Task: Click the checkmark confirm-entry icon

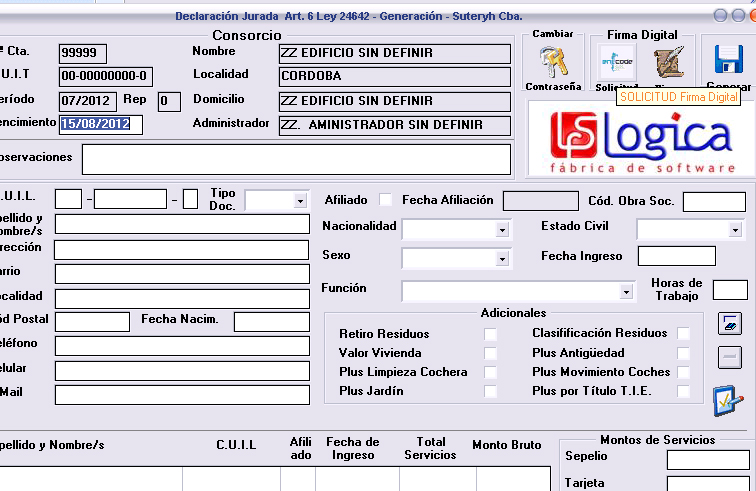Action: point(727,400)
